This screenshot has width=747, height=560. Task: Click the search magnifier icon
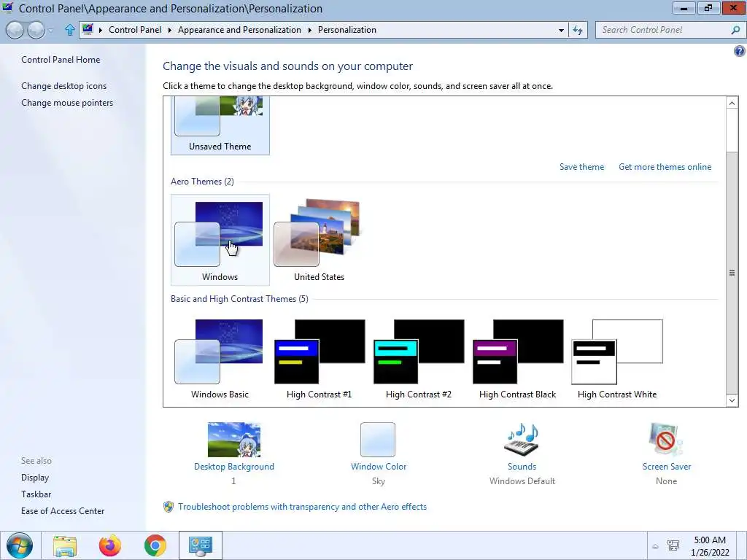(735, 30)
